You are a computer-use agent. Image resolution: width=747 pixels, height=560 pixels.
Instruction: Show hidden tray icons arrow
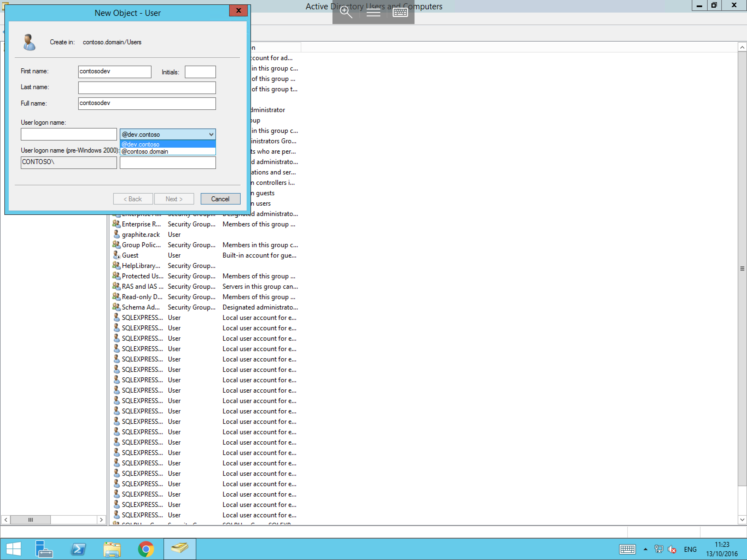pos(645,549)
